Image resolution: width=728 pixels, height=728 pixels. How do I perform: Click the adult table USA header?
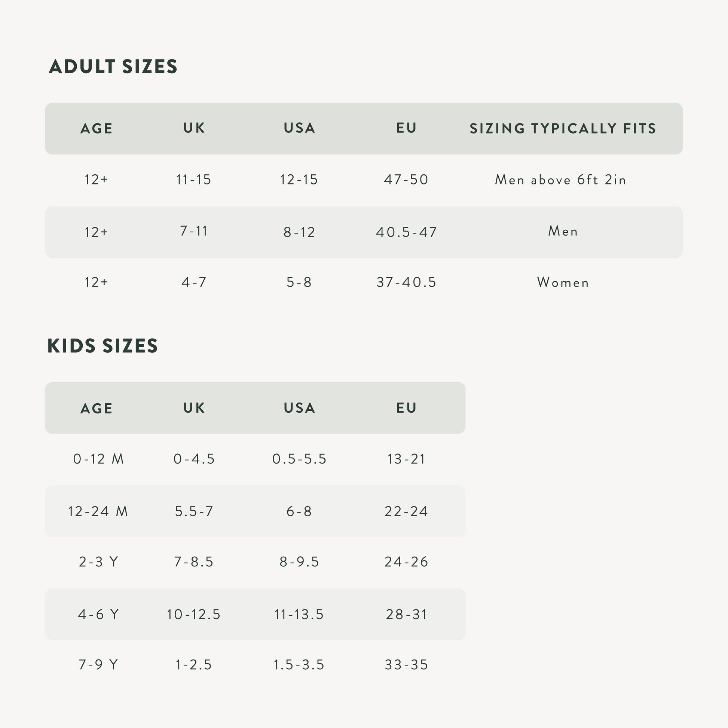(299, 128)
